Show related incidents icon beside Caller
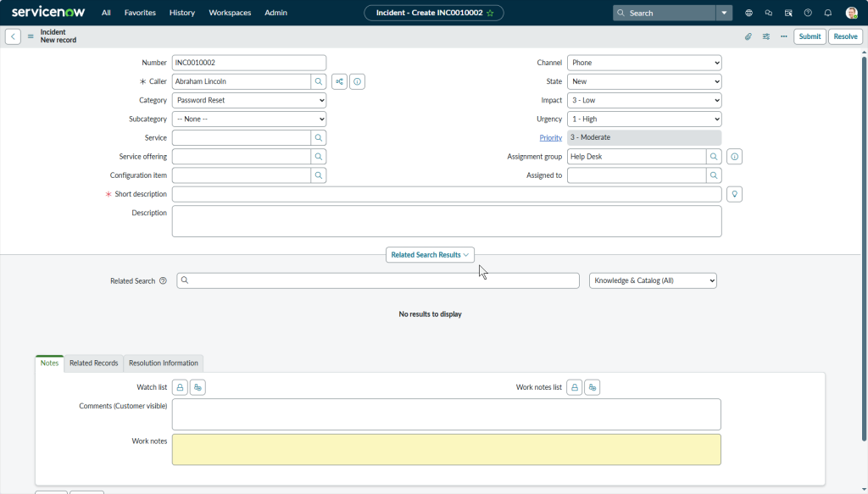This screenshot has height=494, width=868. [339, 81]
